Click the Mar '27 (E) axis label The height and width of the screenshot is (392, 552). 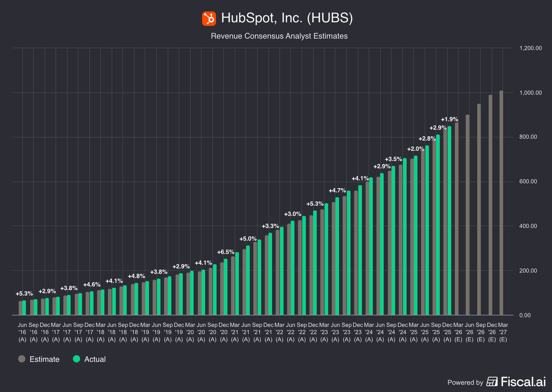point(503,332)
